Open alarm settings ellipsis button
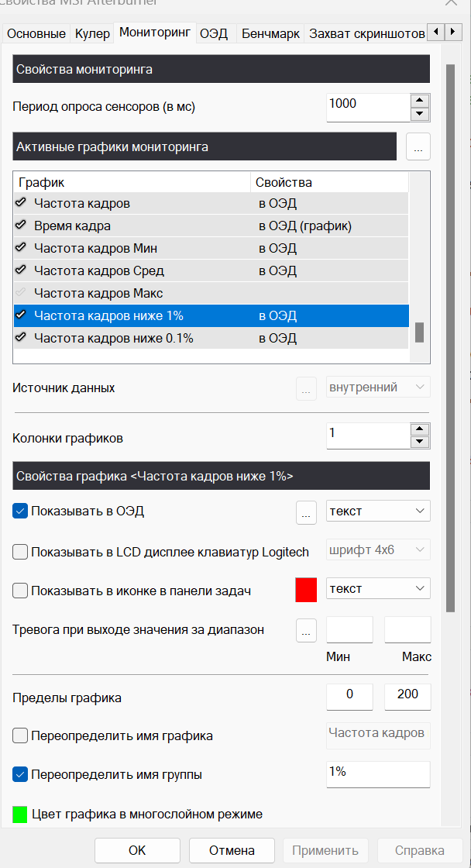This screenshot has height=868, width=471. click(x=307, y=631)
